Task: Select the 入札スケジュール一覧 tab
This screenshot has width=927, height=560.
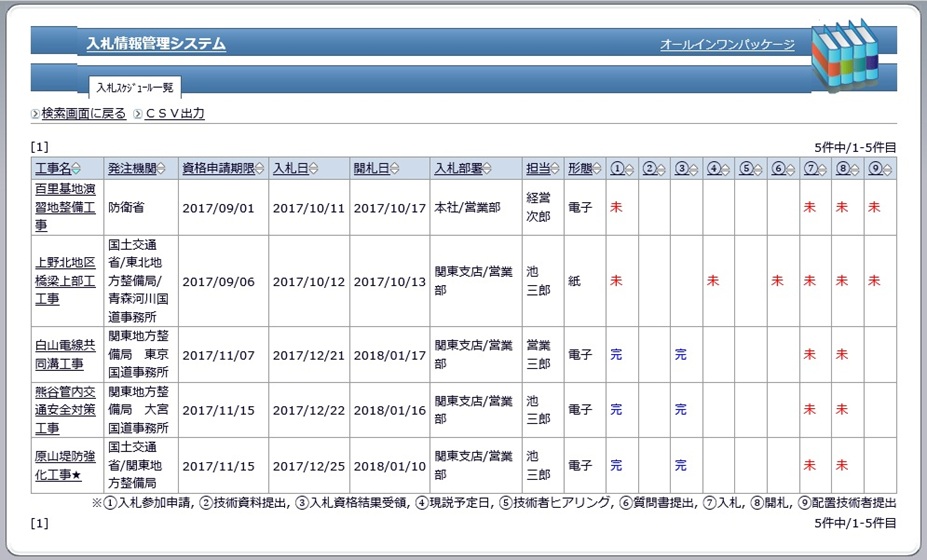Action: (135, 87)
